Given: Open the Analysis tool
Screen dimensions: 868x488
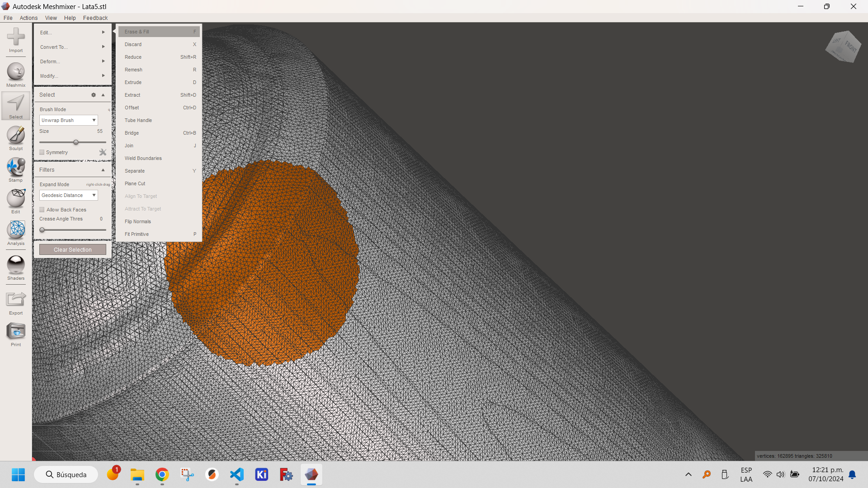Looking at the screenshot, I should tap(16, 233).
